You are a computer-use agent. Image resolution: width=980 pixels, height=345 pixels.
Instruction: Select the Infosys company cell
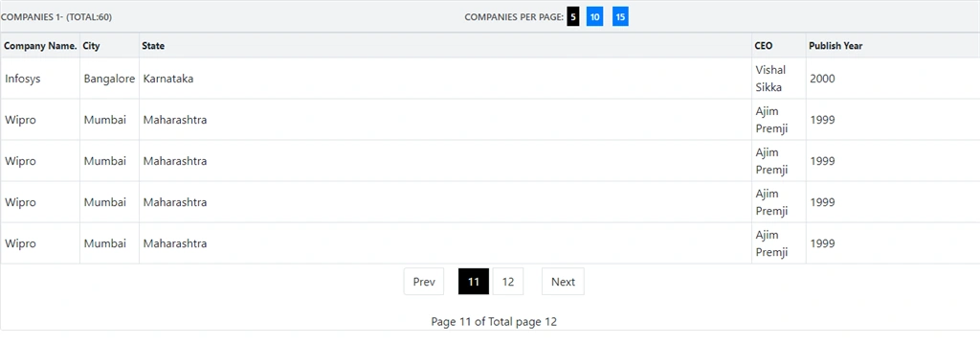click(x=40, y=79)
